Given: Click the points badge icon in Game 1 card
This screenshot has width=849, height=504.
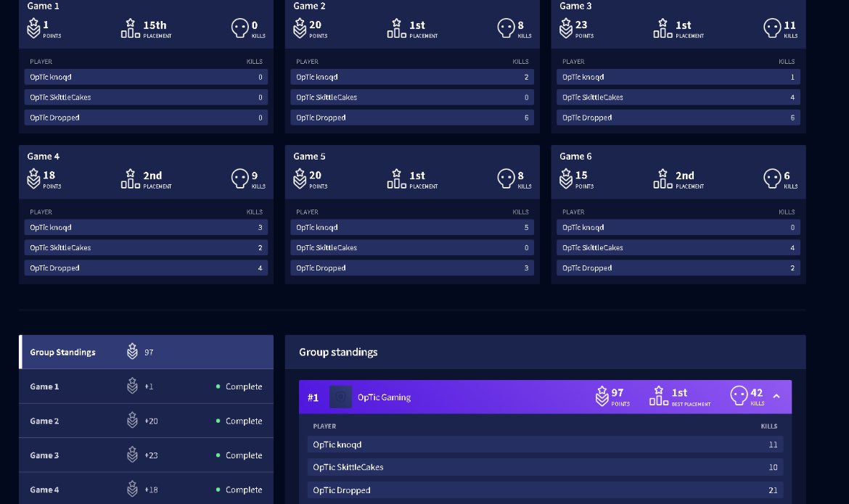Looking at the screenshot, I should pos(33,28).
